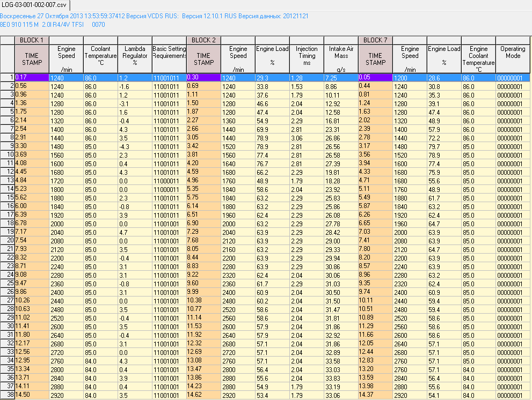Select the TIME STAMP column under BLOCK 1
Screen dimensions: 532x400
tap(32, 59)
